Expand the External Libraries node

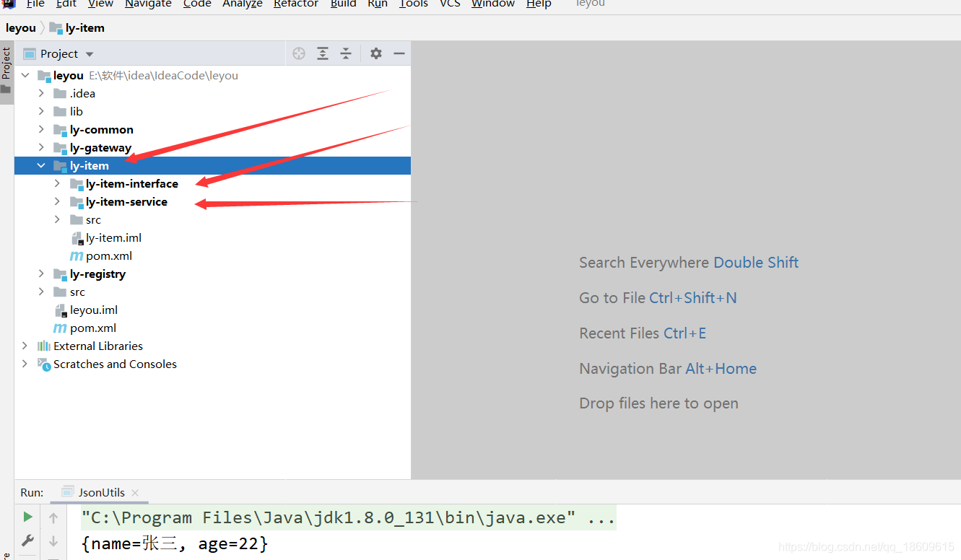tap(25, 346)
